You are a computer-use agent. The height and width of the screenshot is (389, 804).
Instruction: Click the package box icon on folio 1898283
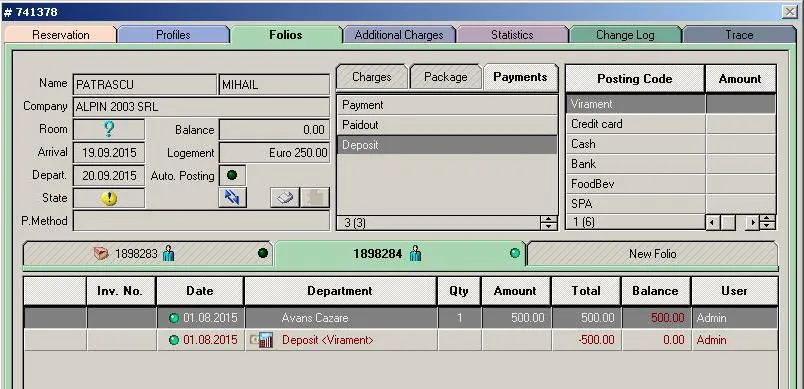click(101, 253)
